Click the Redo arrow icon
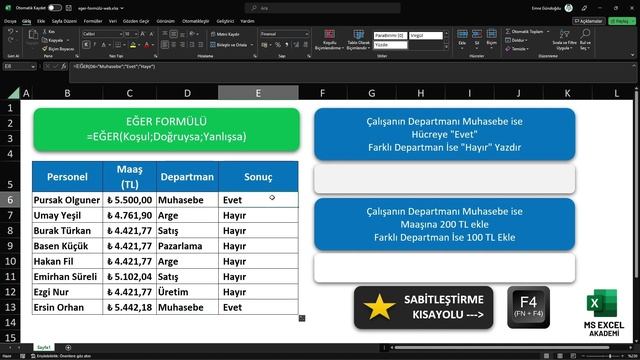640x360 pixels. pyautogui.click(x=11, y=40)
